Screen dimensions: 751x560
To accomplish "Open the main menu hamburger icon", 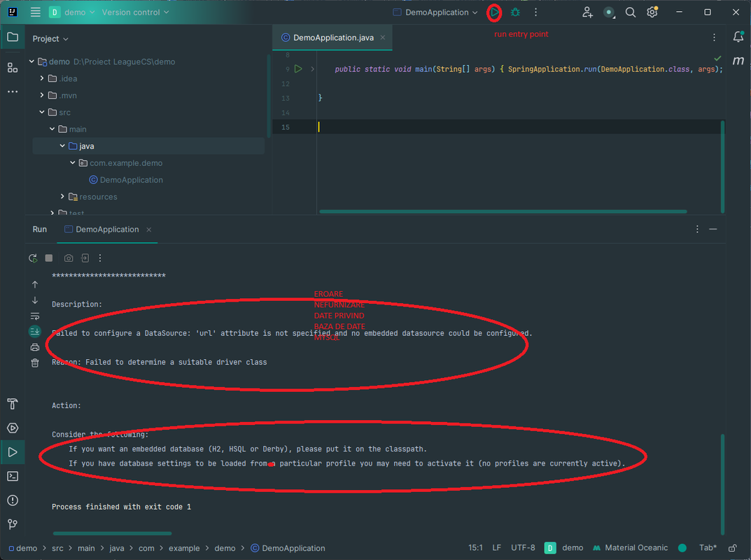I will click(36, 12).
